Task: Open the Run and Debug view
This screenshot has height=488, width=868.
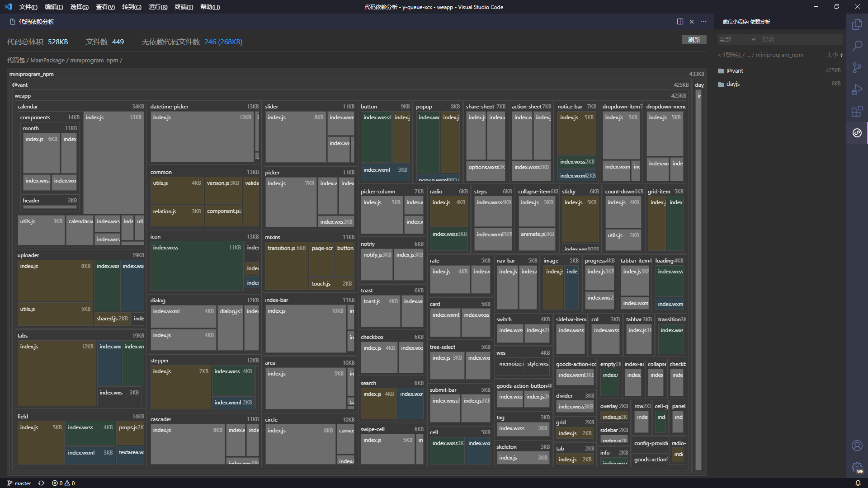Action: point(857,89)
